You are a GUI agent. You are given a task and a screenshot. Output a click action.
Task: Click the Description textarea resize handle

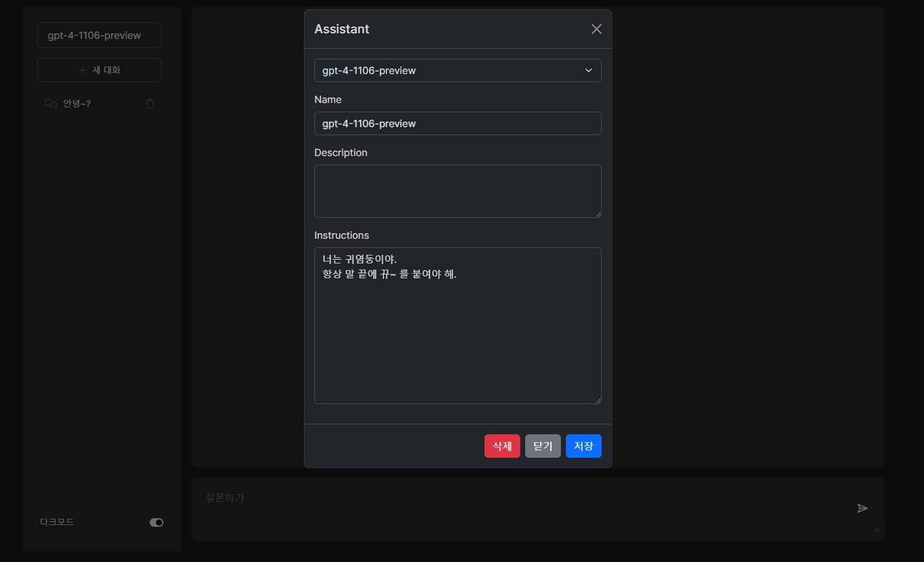click(598, 214)
